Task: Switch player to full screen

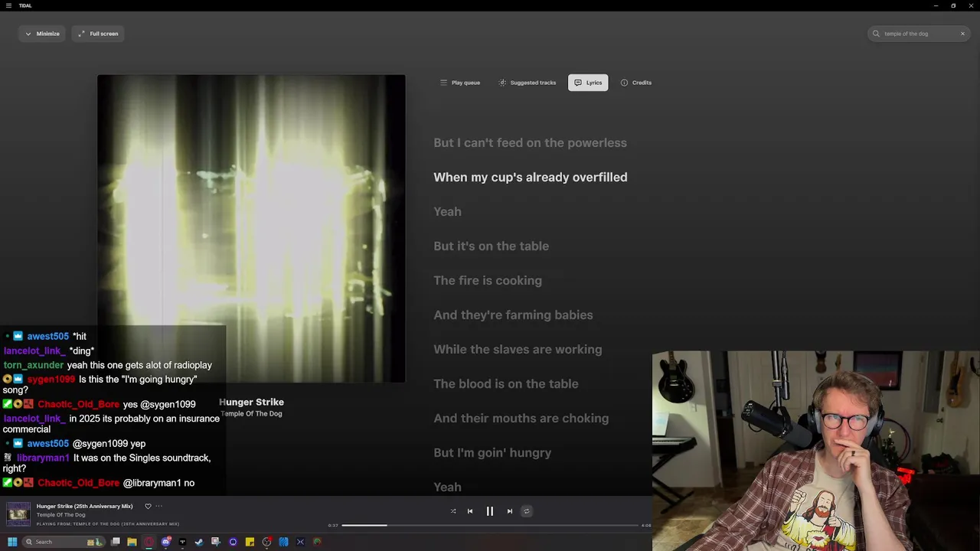Action: pyautogui.click(x=98, y=34)
